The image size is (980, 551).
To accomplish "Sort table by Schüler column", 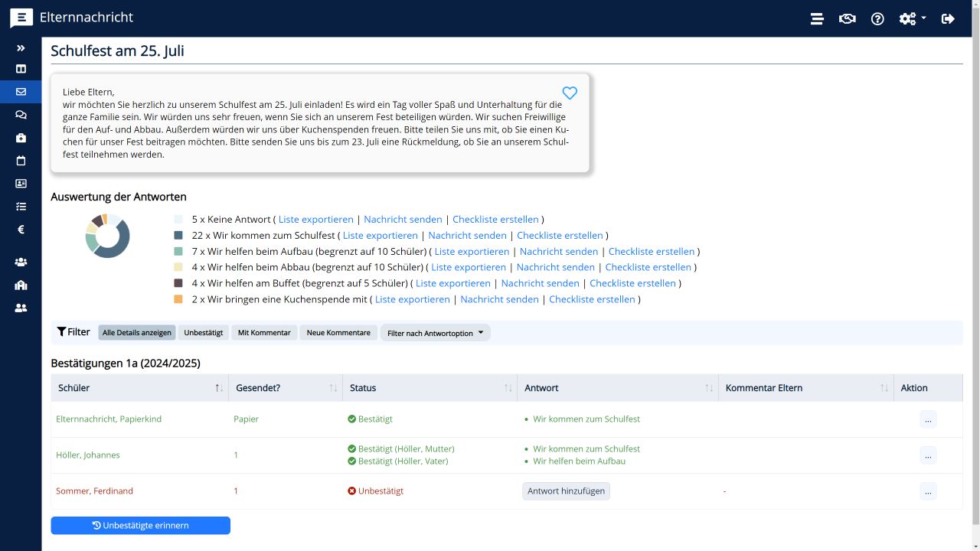I will 139,388.
